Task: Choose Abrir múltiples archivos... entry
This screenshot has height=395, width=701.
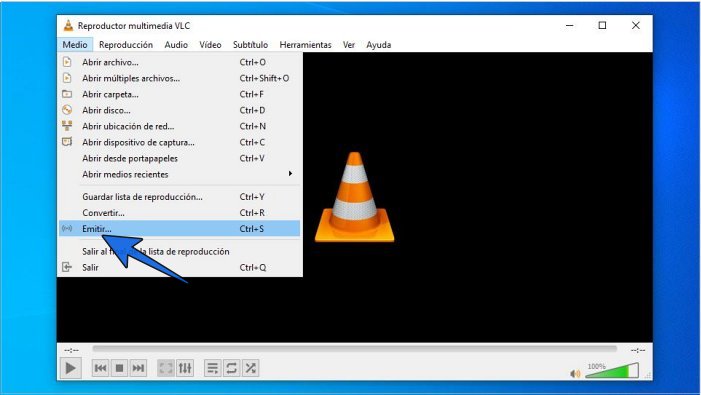Action: point(179,78)
